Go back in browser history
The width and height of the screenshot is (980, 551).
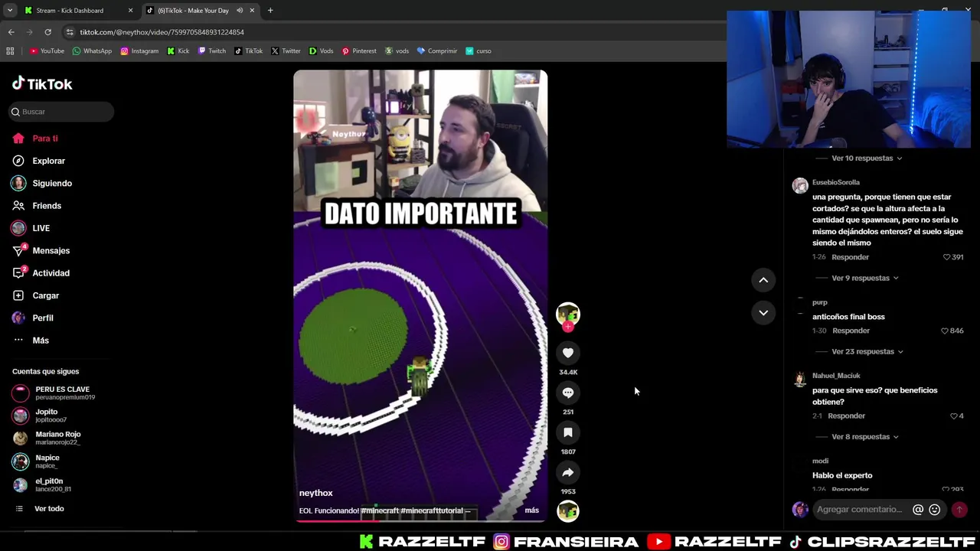tap(11, 32)
